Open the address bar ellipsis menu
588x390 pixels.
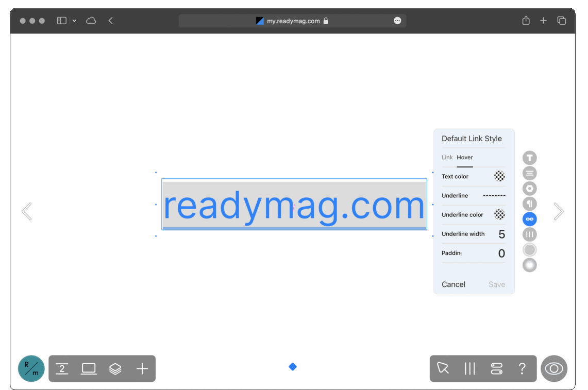[x=397, y=21]
